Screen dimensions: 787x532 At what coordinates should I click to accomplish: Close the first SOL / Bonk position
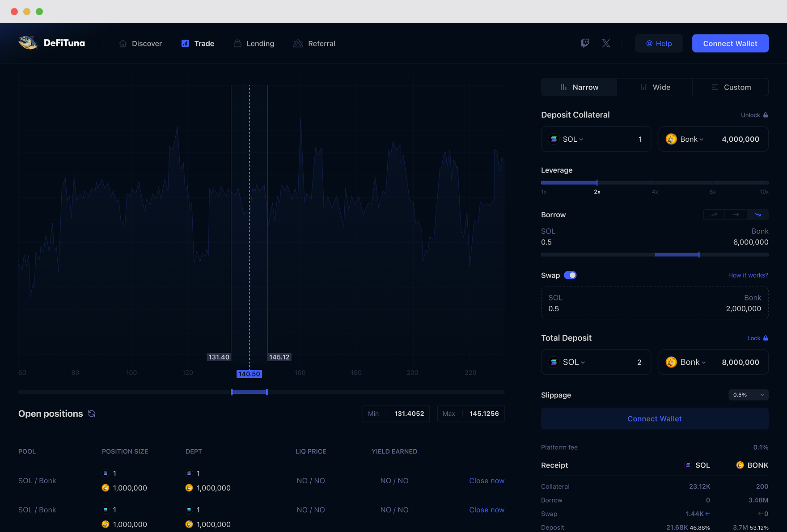(x=487, y=481)
